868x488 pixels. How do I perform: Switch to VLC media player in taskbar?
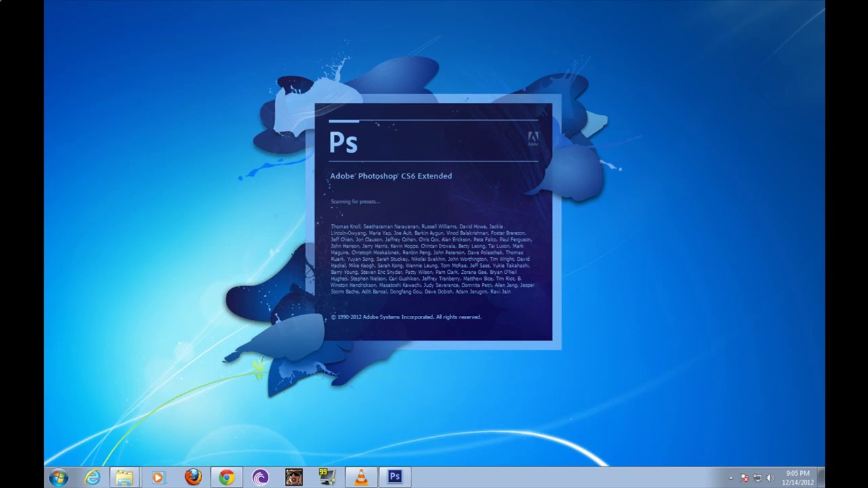tap(361, 478)
